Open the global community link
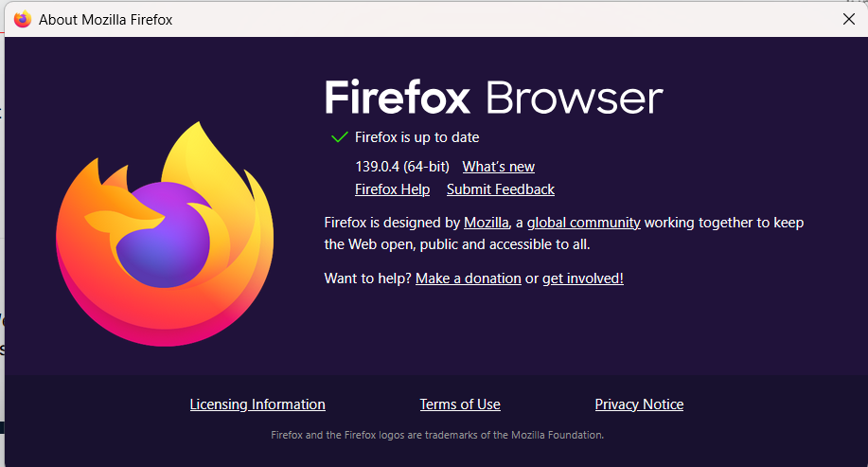The height and width of the screenshot is (467, 868). [x=583, y=223]
